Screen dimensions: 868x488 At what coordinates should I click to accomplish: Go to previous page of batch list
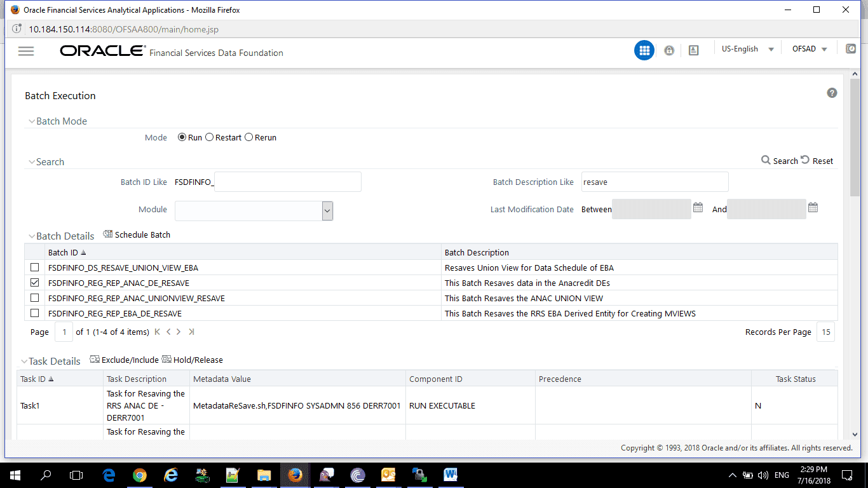(168, 332)
